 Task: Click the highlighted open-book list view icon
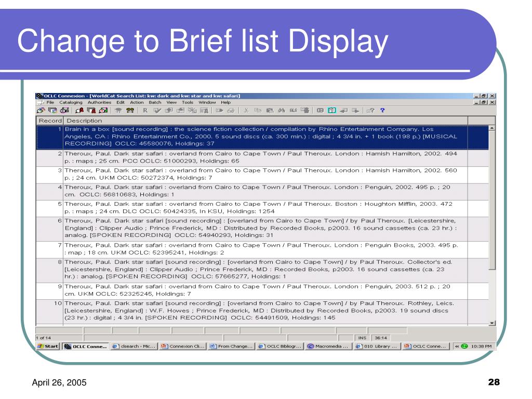[332, 110]
